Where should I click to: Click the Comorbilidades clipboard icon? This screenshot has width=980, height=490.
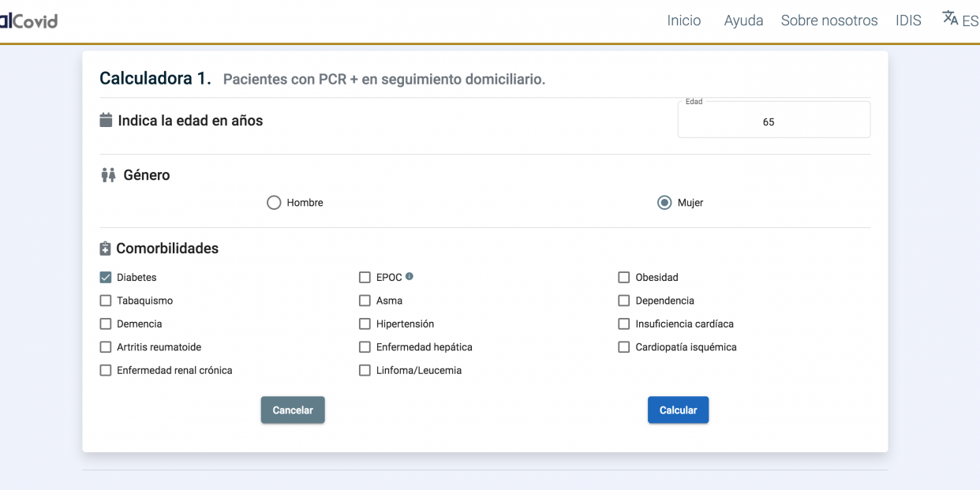[106, 249]
